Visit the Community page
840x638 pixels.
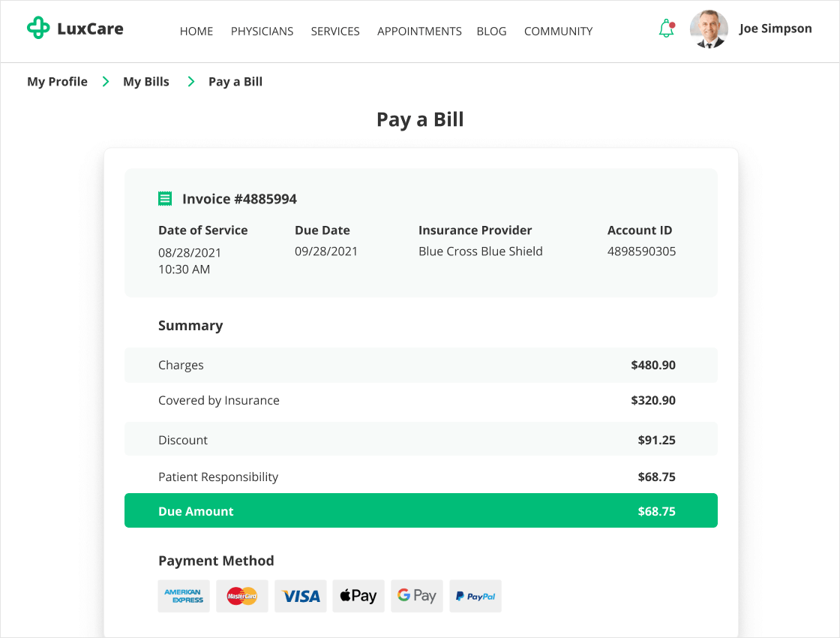(x=558, y=32)
